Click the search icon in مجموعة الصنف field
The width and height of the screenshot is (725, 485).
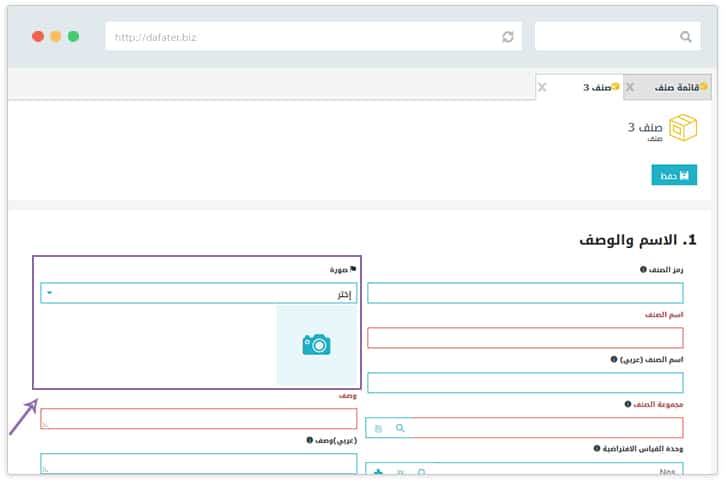400,428
